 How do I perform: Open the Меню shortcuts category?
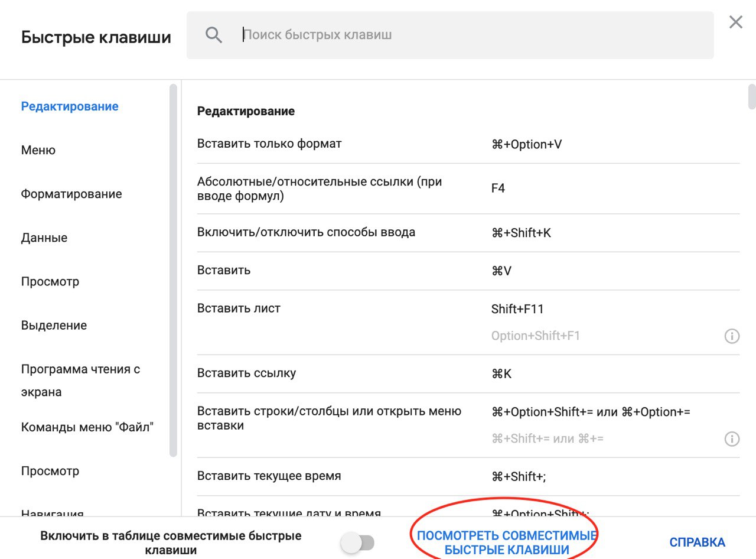(x=38, y=150)
